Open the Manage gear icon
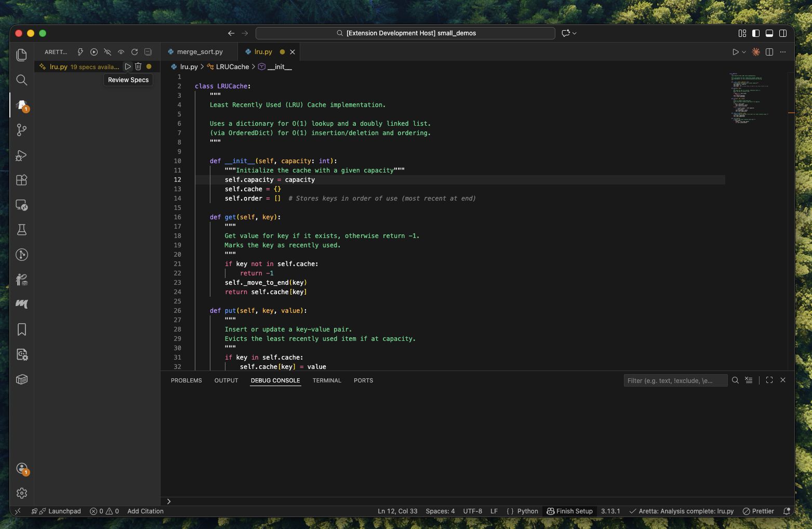The height and width of the screenshot is (529, 812). coord(21,493)
